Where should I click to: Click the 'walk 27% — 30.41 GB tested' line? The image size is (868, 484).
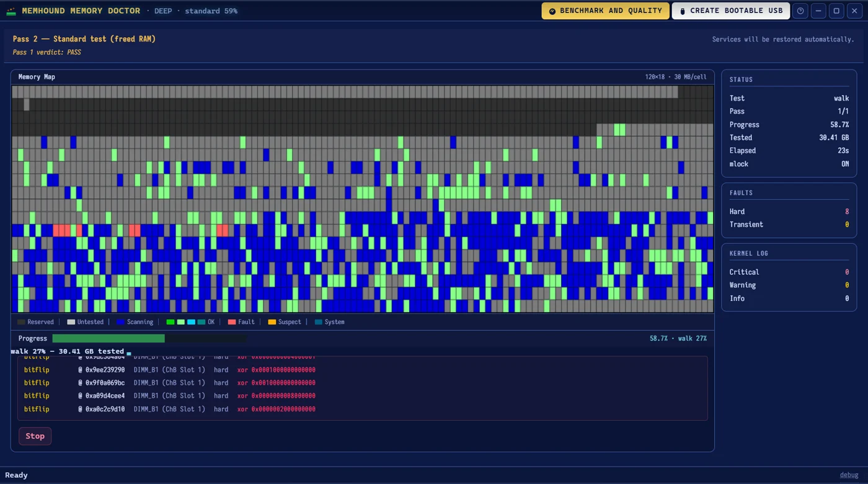pos(68,351)
